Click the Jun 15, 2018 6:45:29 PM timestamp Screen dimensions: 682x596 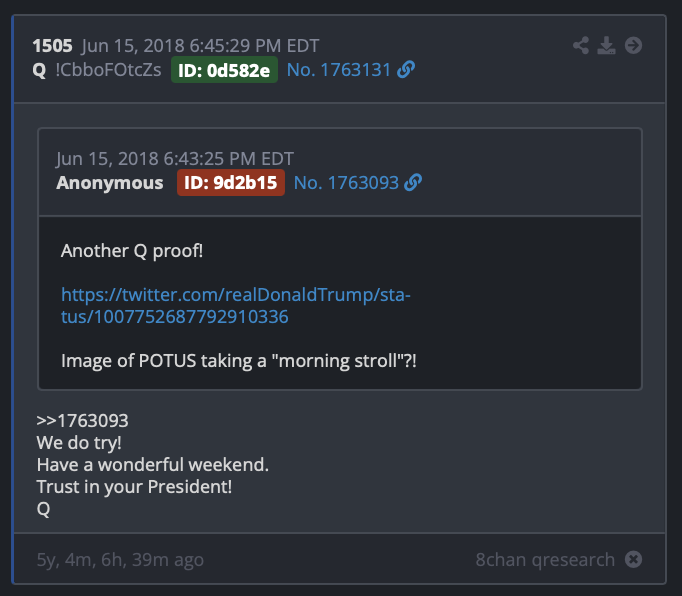pos(185,46)
